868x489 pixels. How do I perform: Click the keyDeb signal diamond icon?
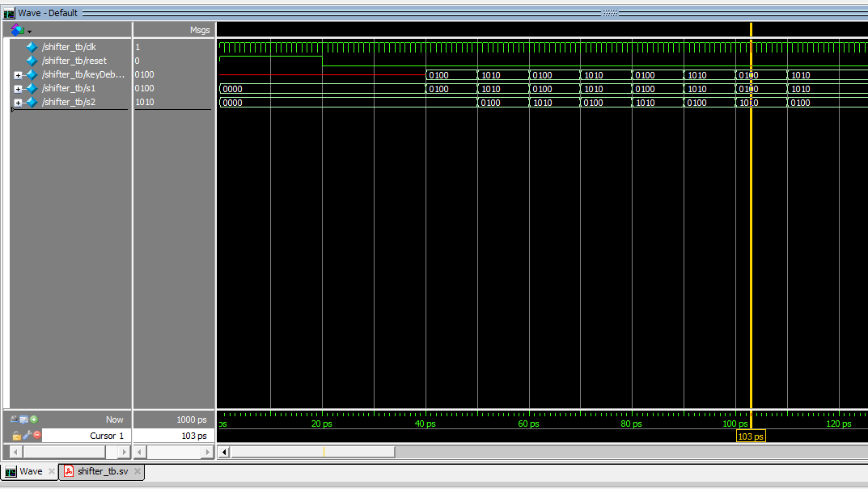[32, 74]
